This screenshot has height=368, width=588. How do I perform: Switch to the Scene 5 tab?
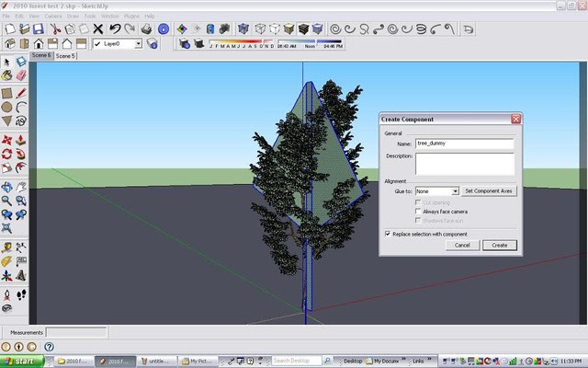click(x=65, y=55)
